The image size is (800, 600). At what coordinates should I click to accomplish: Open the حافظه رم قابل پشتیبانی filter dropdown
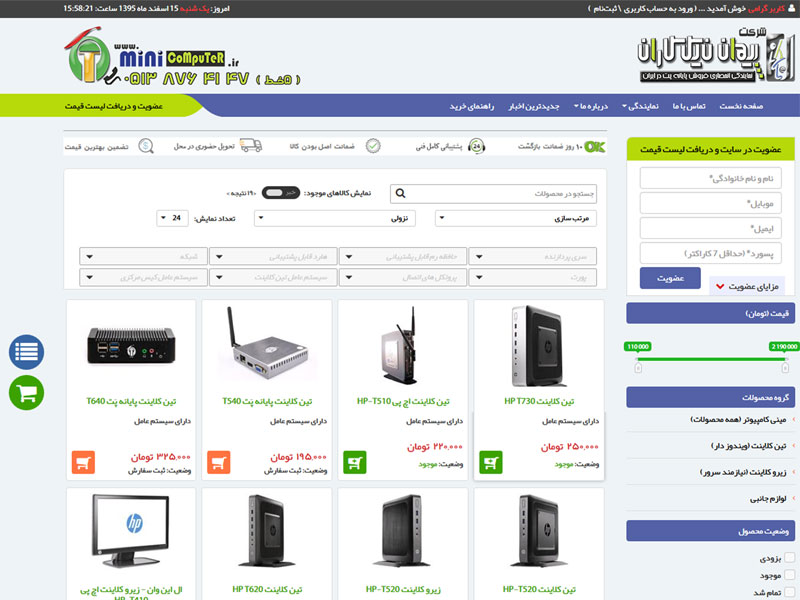coord(403,257)
